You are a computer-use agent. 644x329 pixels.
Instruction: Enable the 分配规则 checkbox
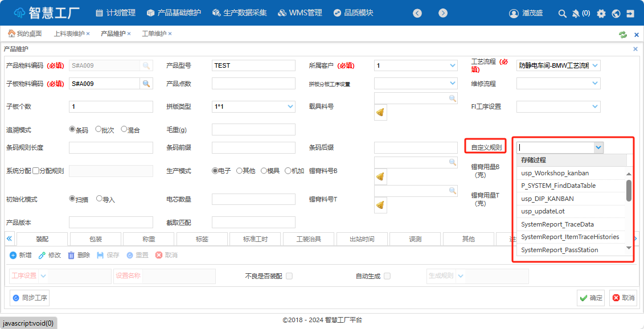pyautogui.click(x=36, y=170)
